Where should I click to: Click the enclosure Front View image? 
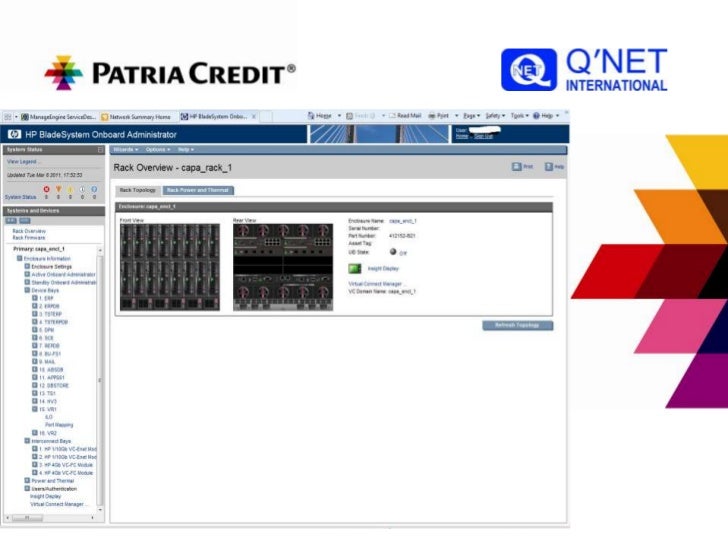click(x=170, y=267)
